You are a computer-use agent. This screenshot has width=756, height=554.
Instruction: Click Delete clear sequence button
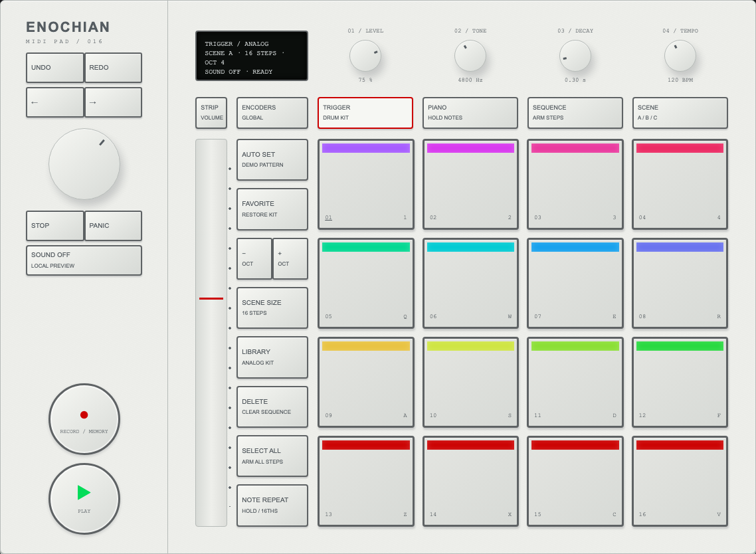tap(272, 407)
